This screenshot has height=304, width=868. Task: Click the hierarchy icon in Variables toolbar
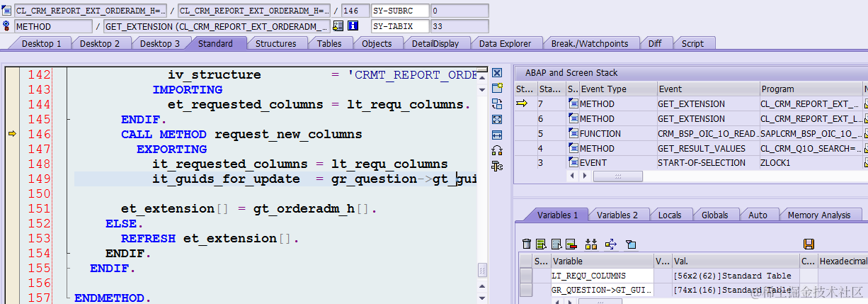click(592, 244)
